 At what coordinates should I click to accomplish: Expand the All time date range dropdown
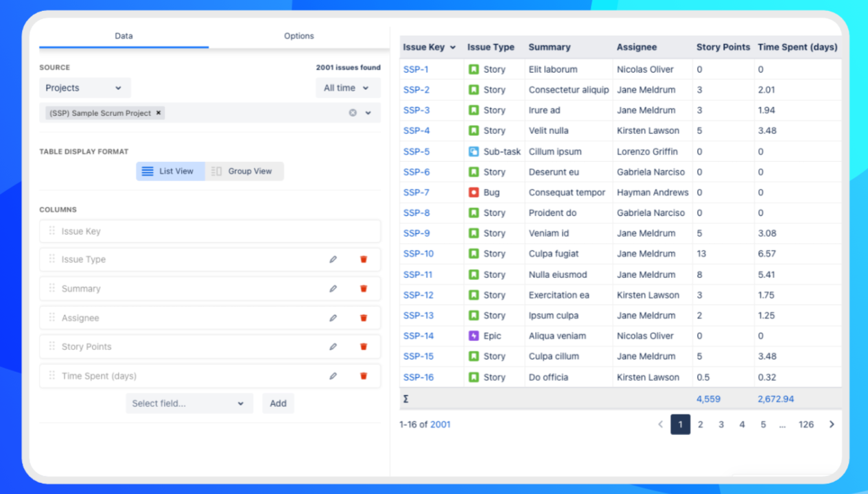click(x=347, y=88)
